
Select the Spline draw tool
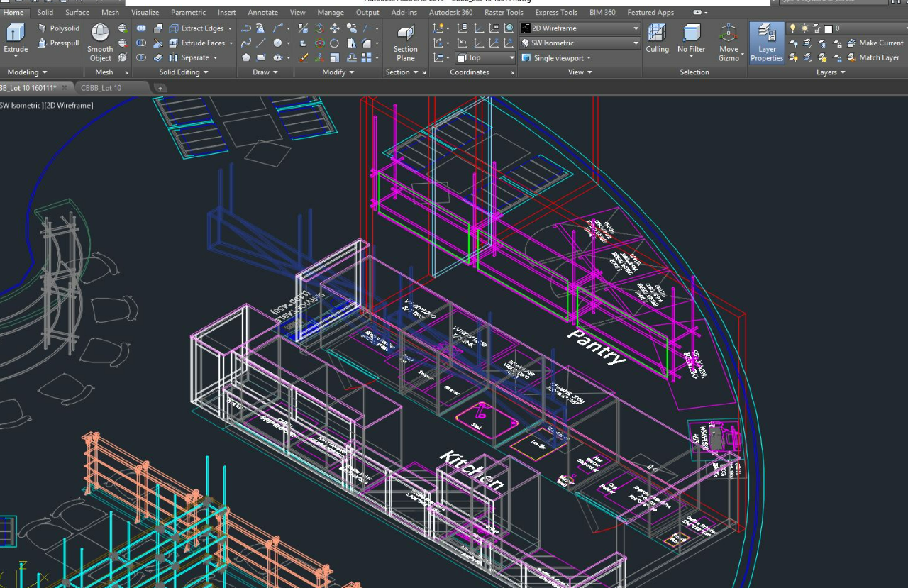246,43
